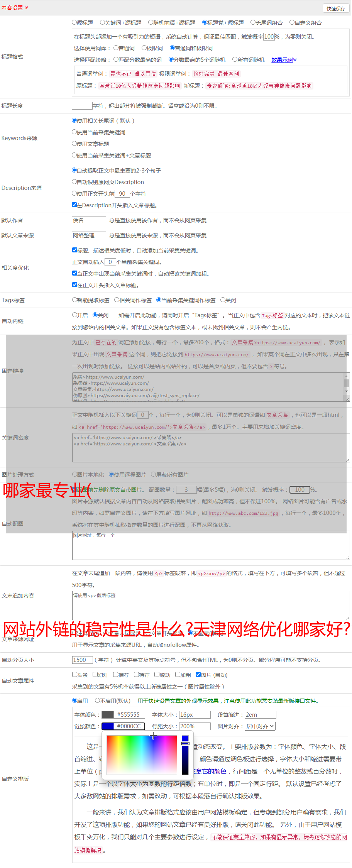Edit the 自动配图 触发概率 field
Viewport: 352px width, 868px height.
click(x=300, y=490)
